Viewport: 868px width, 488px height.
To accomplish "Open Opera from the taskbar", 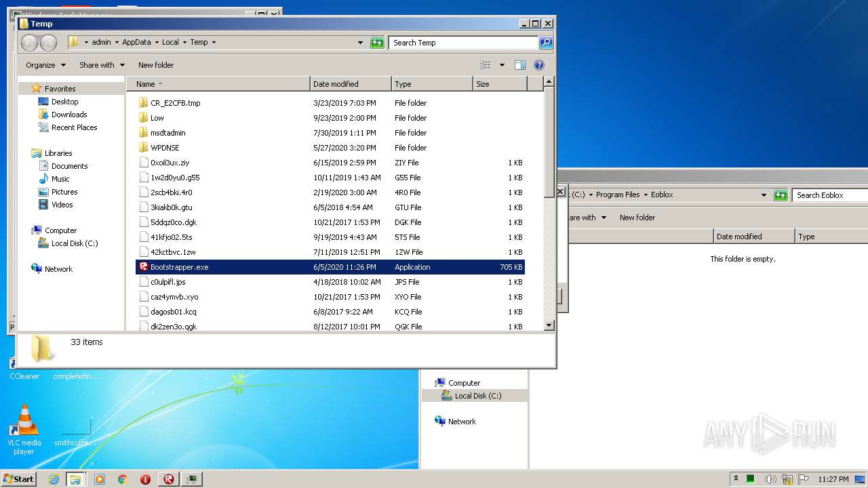I will 145,479.
